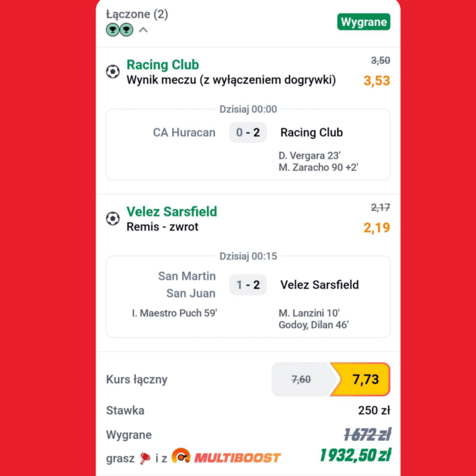Image resolution: width=476 pixels, height=476 pixels.
Task: Open the Velez Sarsfield selection title
Action: click(x=172, y=211)
